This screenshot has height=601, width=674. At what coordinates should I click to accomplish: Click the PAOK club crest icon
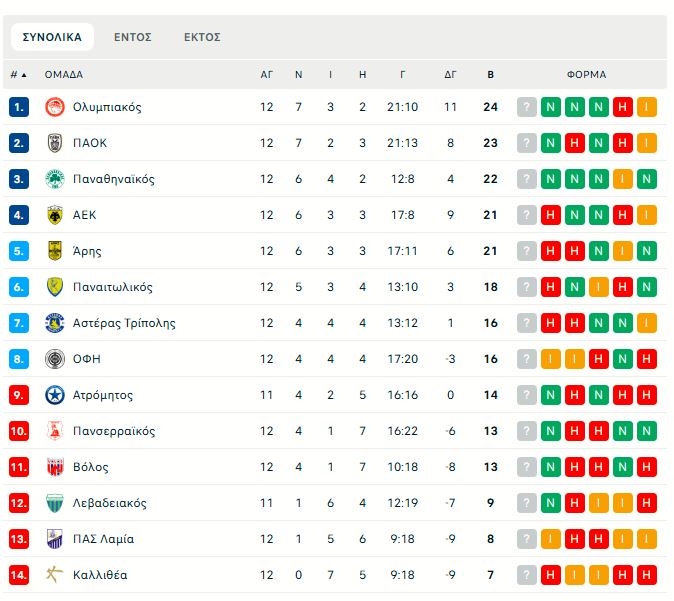click(x=55, y=143)
